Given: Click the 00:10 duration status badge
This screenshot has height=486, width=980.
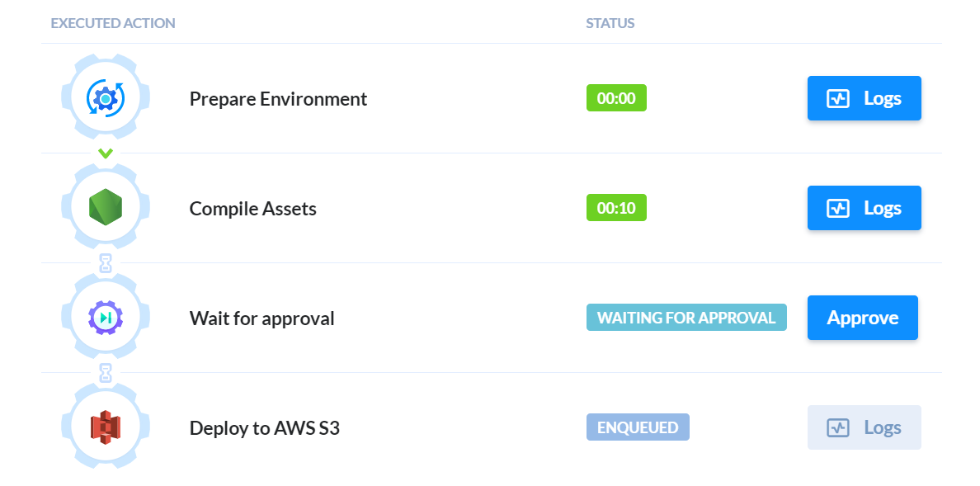Looking at the screenshot, I should [616, 208].
